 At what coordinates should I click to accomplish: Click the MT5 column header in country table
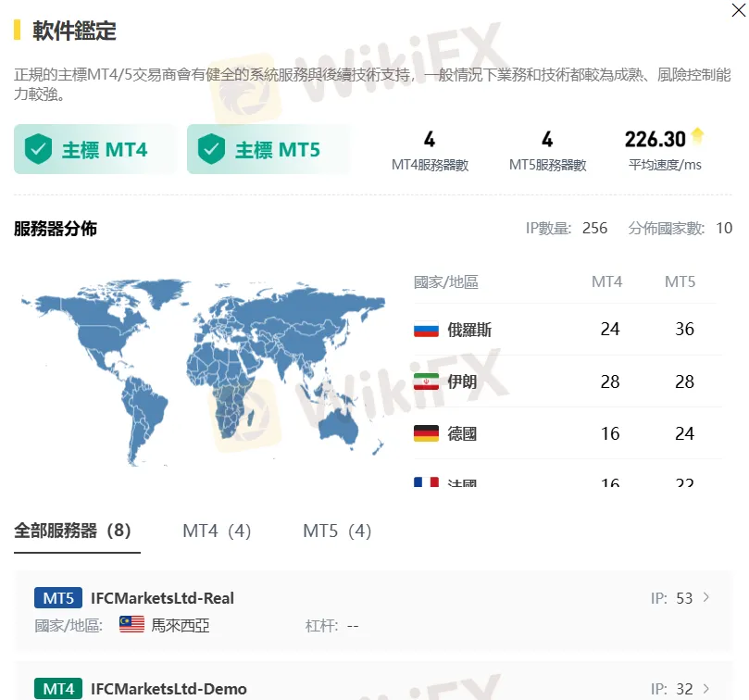coord(680,281)
